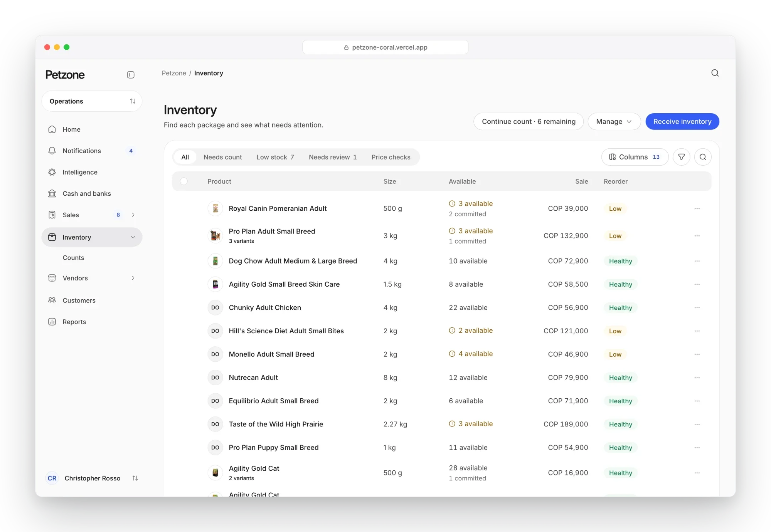Go to Petzone breadcrumb link

[174, 73]
